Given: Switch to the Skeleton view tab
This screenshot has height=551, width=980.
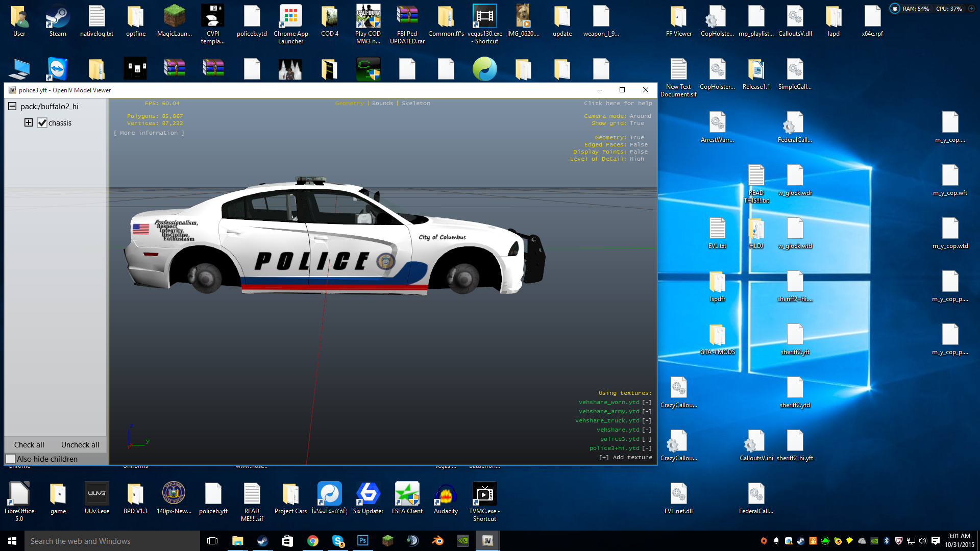Looking at the screenshot, I should [x=415, y=103].
